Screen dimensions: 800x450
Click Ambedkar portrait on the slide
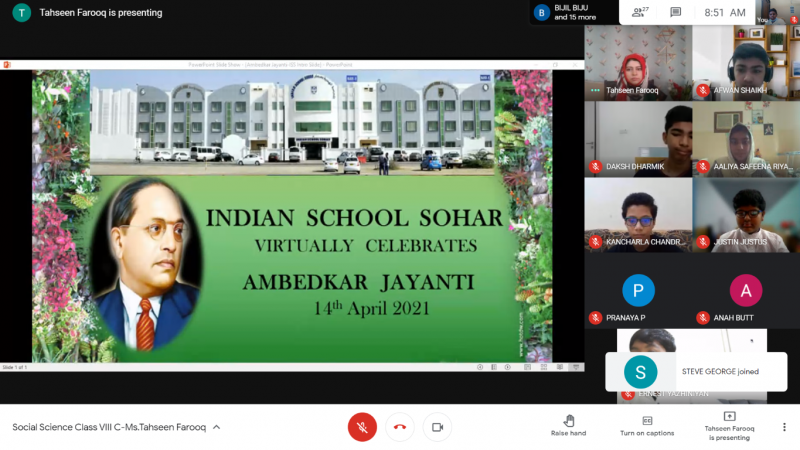click(x=146, y=264)
